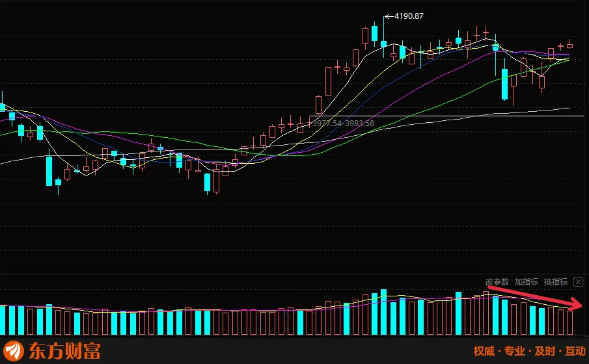The image size is (589, 364).
Task: Click the 3977.54-3983.58 gap label
Action: (x=344, y=123)
